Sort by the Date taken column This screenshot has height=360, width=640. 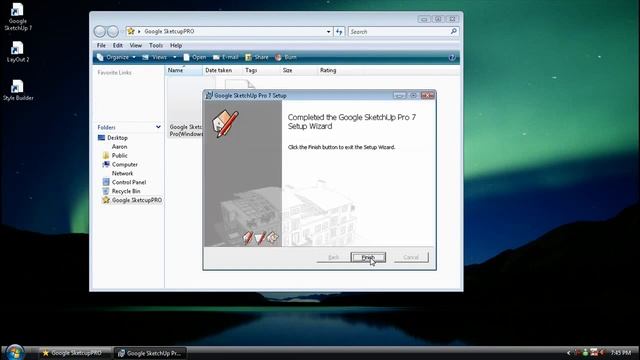[218, 70]
